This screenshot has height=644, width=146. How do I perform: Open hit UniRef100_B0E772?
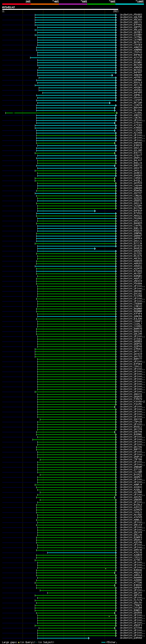(131, 153)
